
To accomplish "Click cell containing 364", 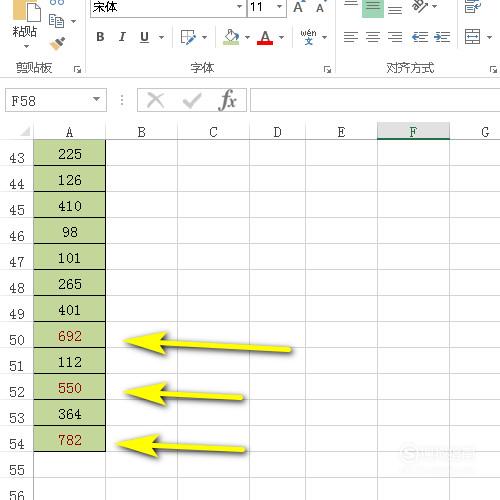I will pyautogui.click(x=70, y=413).
